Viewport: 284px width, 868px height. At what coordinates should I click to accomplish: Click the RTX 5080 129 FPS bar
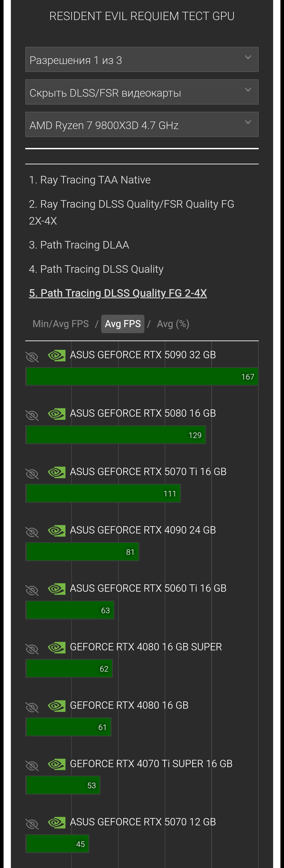(115, 435)
